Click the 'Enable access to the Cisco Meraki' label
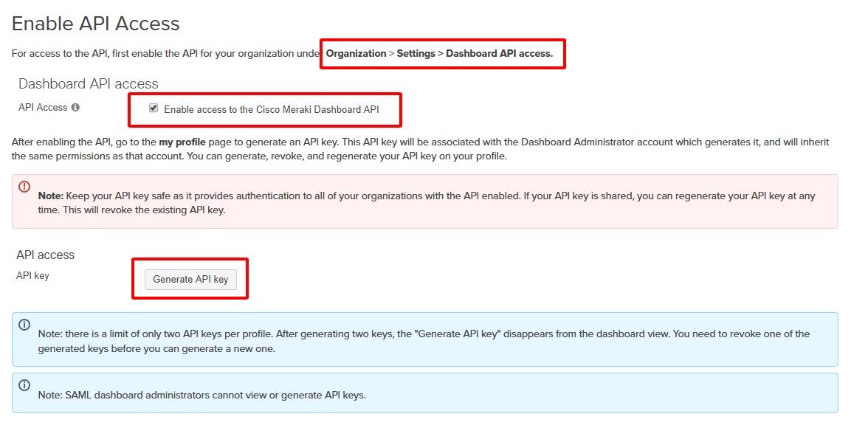 tap(271, 109)
